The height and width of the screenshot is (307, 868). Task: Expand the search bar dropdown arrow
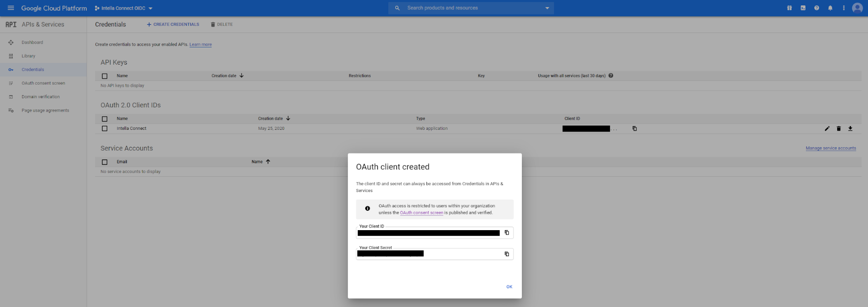pos(547,8)
